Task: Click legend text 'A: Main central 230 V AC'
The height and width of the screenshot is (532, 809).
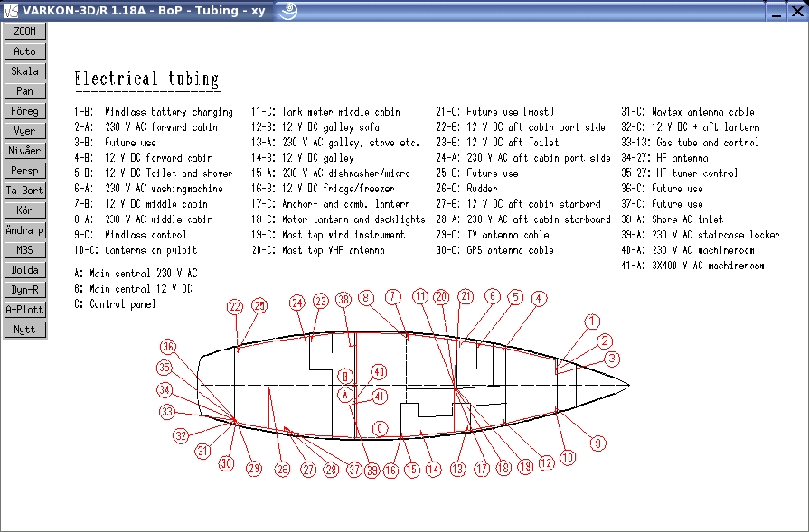Action: click(x=136, y=273)
